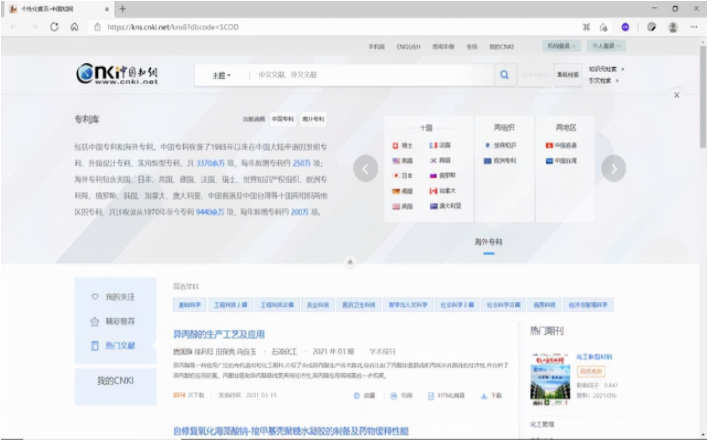
Task: Click the browser home icon
Action: [74, 27]
